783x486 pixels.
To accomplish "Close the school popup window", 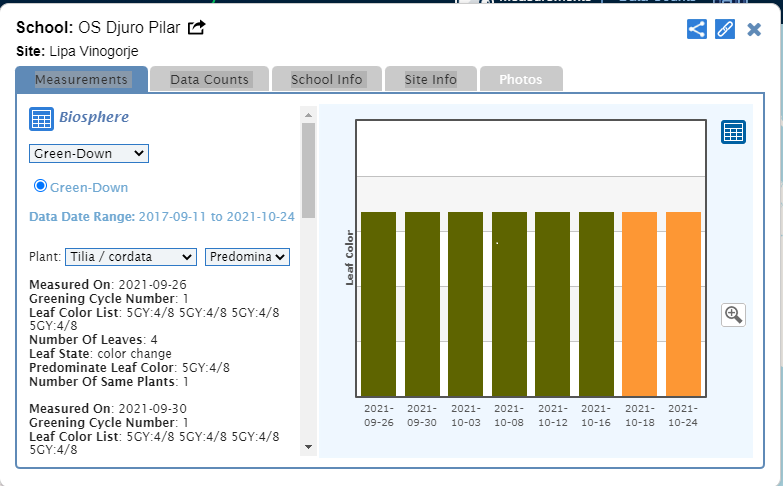I will click(x=754, y=29).
